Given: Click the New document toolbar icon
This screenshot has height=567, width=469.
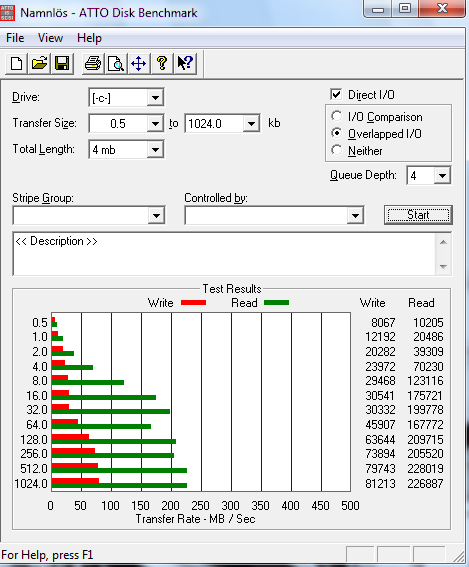Looking at the screenshot, I should tap(17, 64).
